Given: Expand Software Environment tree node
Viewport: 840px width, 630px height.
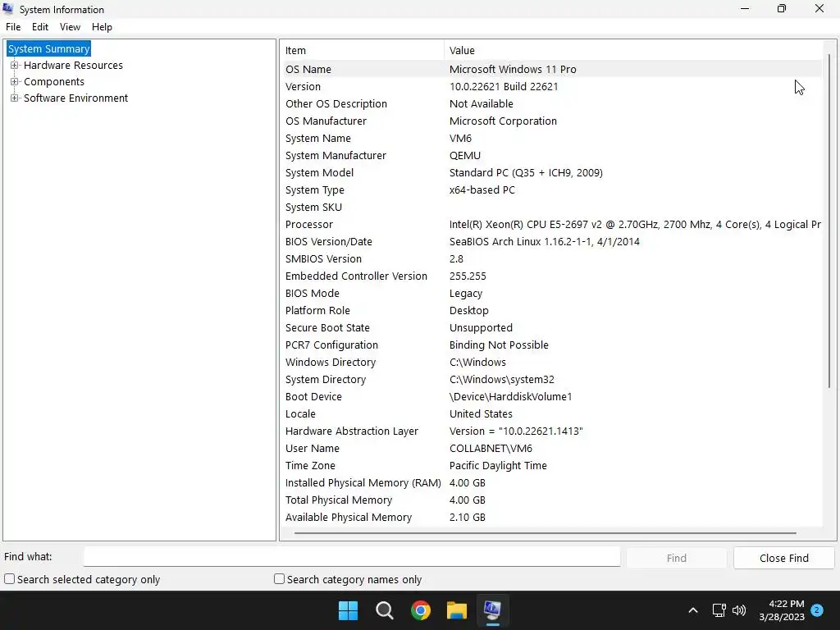Looking at the screenshot, I should point(15,98).
